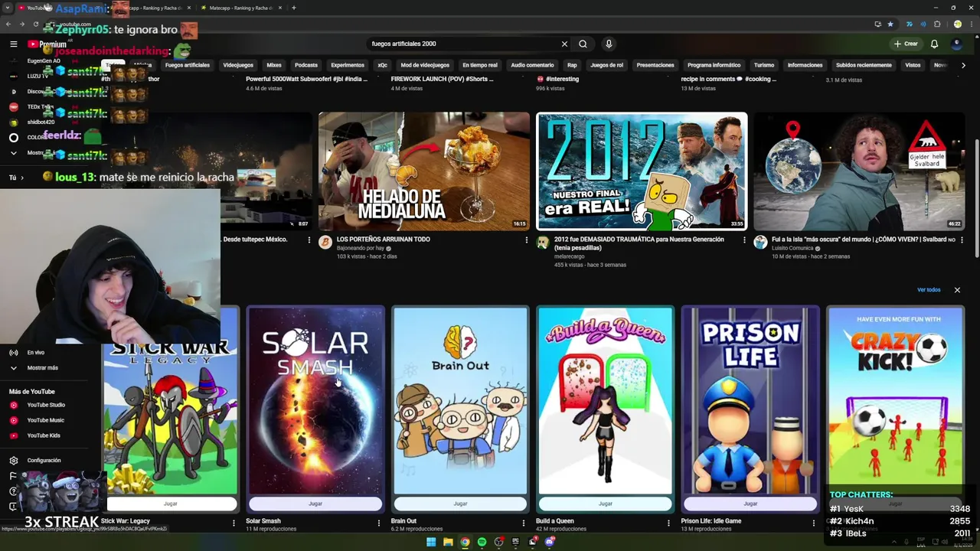Click in the search field 'fuegos artificiales 2000'
Screen dimensions: 980x551
tap(463, 44)
